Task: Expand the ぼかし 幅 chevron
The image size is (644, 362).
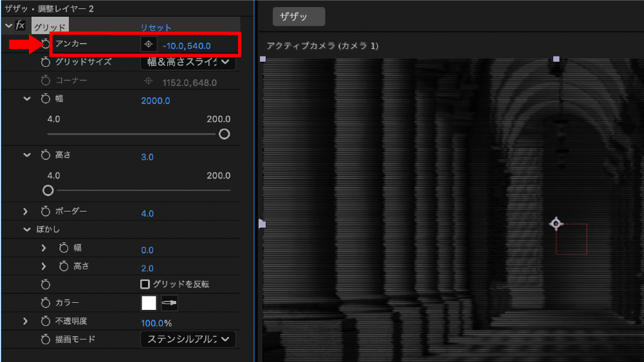Action: point(44,248)
